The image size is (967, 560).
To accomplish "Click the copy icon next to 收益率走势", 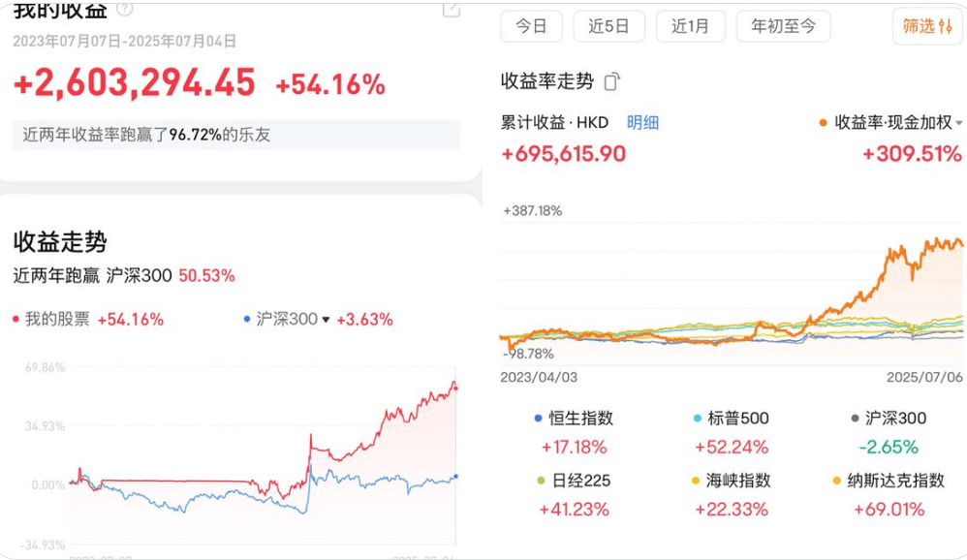I will click(611, 81).
